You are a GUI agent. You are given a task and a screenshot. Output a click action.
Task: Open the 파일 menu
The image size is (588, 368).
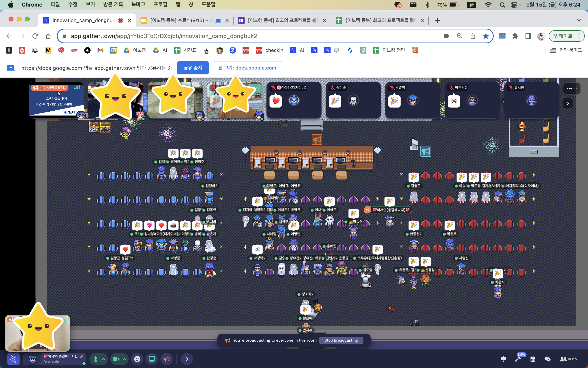tap(55, 4)
